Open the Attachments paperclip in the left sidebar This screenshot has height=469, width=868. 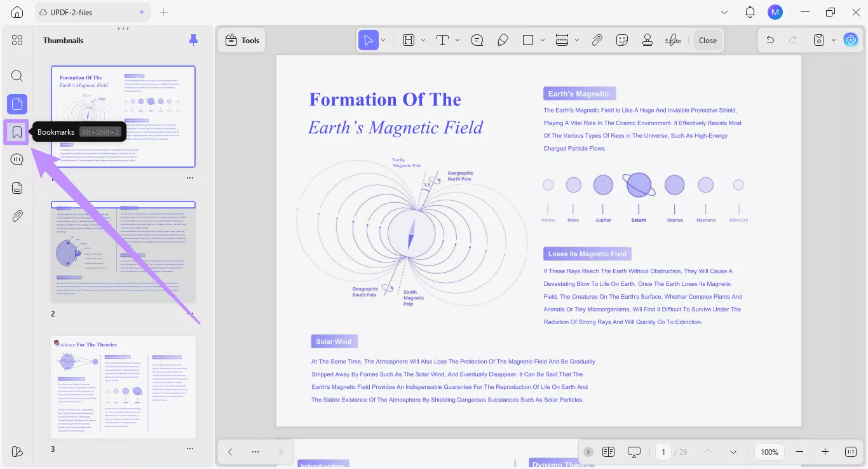point(17,216)
